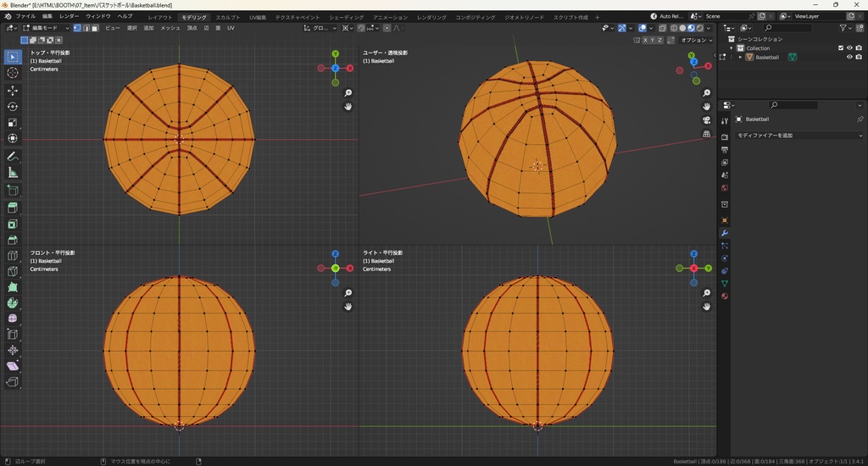Uncheck the Collection exclude checkbox

(841, 48)
